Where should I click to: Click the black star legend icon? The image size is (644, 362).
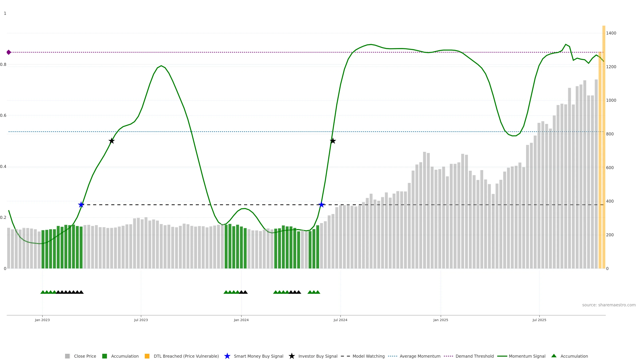[291, 356]
